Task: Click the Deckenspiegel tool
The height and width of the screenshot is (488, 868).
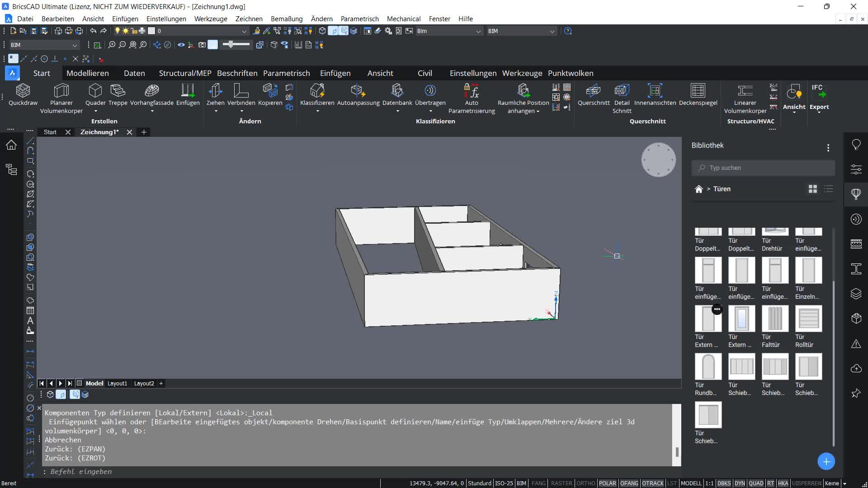Action: pyautogui.click(x=698, y=95)
